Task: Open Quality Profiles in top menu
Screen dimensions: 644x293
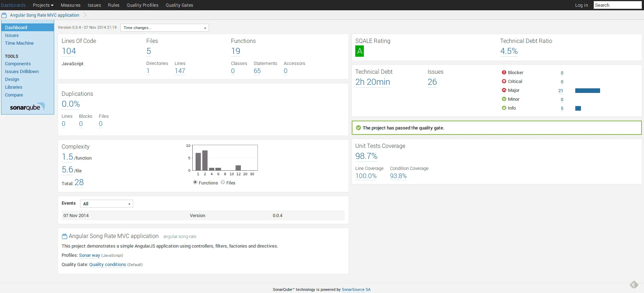Action: click(142, 5)
